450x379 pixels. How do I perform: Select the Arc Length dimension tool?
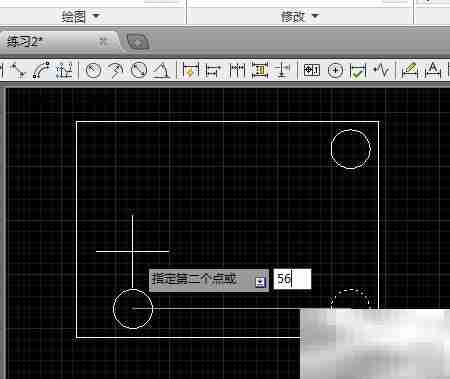(x=40, y=70)
